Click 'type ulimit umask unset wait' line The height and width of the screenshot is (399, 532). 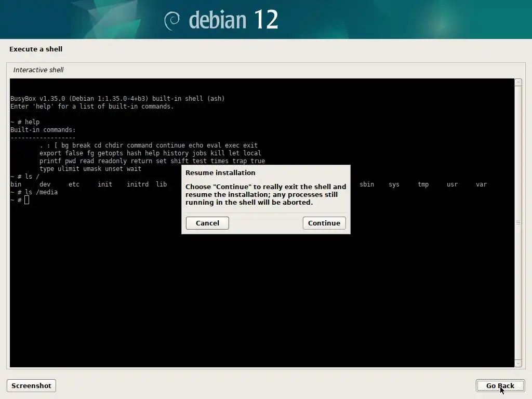[x=90, y=169]
